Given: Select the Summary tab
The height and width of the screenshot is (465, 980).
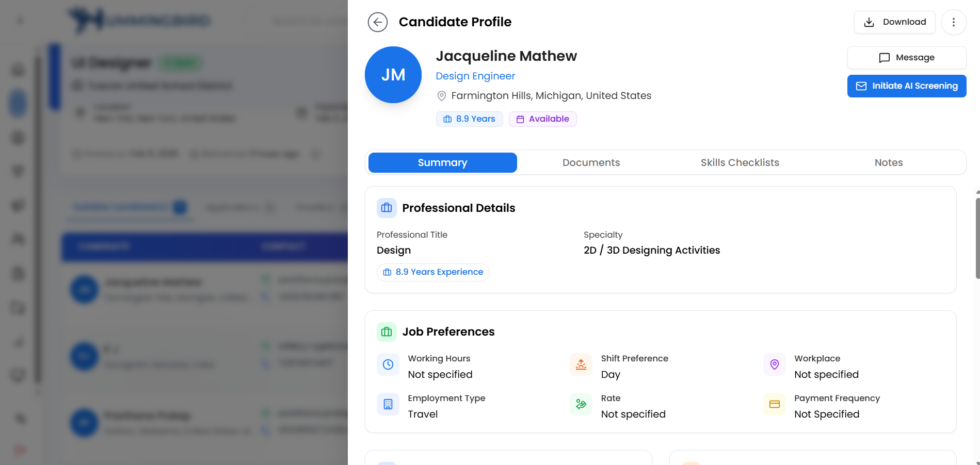Looking at the screenshot, I should tap(442, 163).
